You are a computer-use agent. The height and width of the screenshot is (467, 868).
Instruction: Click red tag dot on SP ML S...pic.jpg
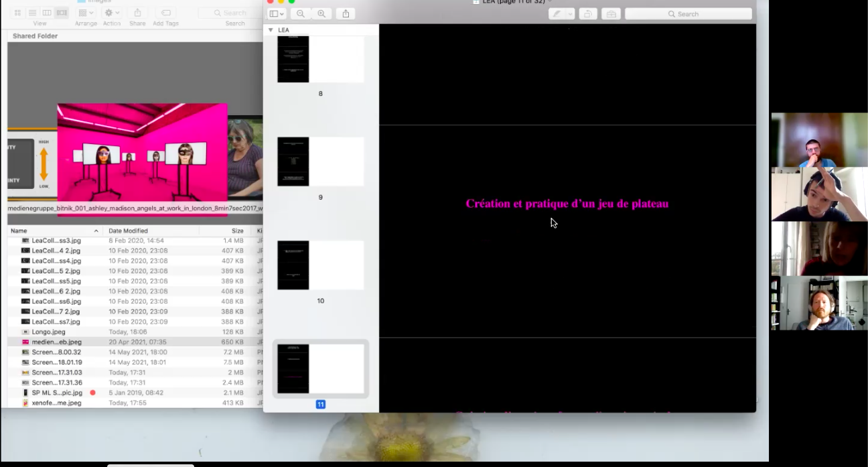[93, 393]
